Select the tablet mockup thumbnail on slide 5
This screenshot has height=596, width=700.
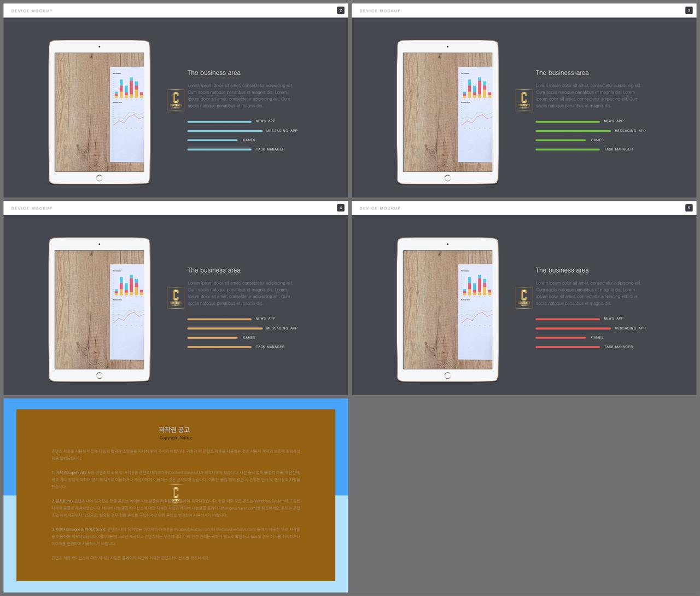[447, 309]
